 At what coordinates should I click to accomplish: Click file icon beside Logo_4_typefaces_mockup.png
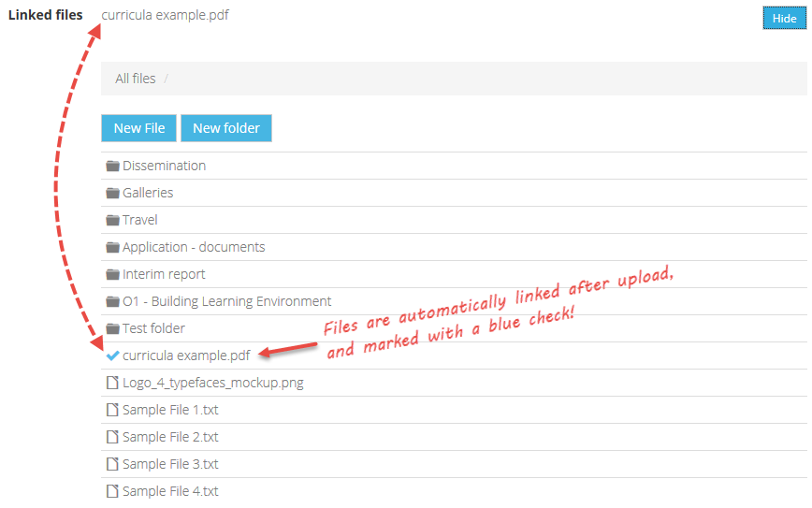tap(112, 383)
